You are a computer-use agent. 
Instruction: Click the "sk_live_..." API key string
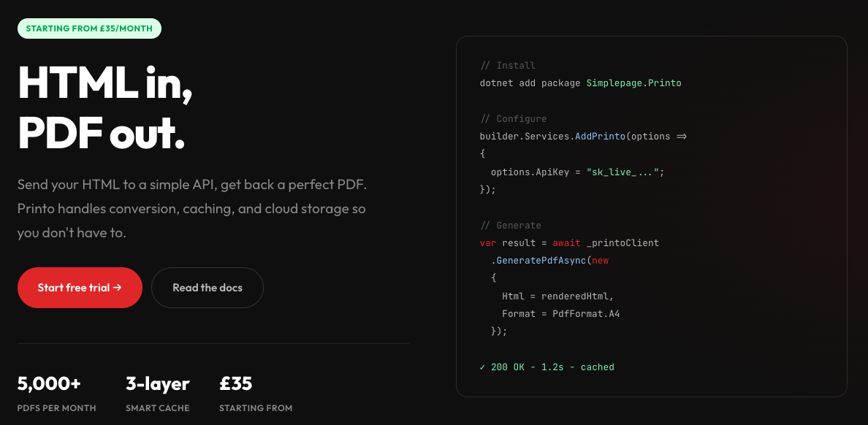pyautogui.click(x=623, y=172)
